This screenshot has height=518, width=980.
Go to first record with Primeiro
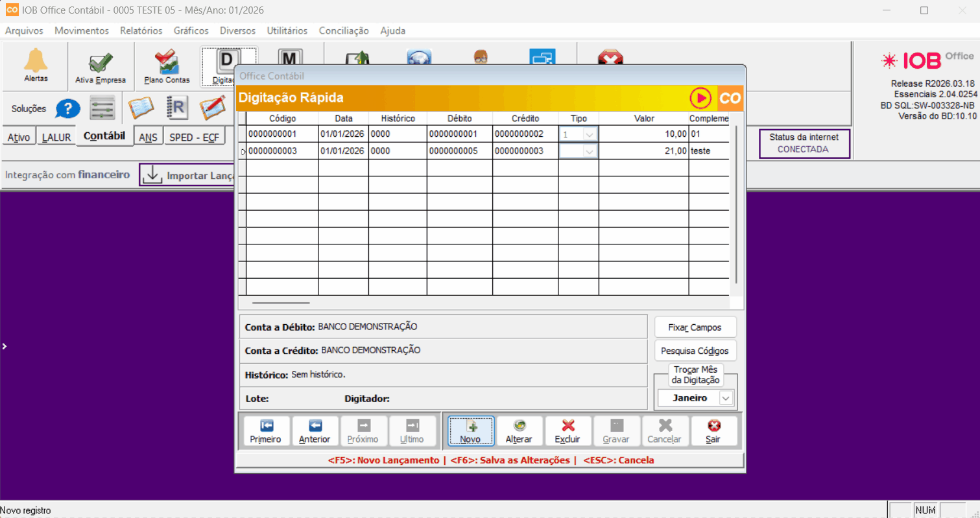(266, 431)
